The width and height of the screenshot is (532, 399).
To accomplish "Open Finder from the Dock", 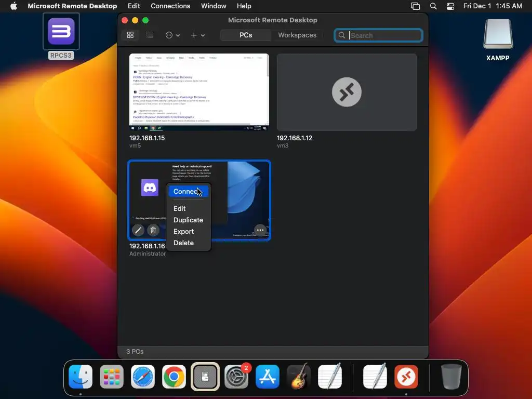I will coord(81,377).
